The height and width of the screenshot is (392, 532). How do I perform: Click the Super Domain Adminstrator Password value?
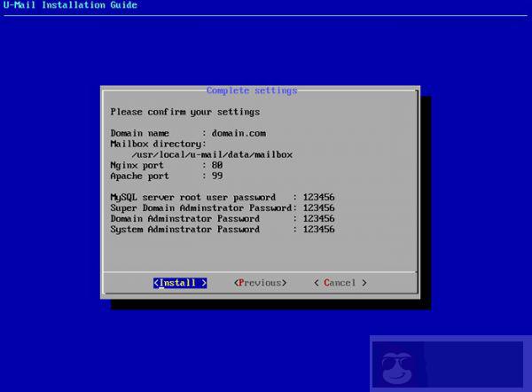click(318, 208)
